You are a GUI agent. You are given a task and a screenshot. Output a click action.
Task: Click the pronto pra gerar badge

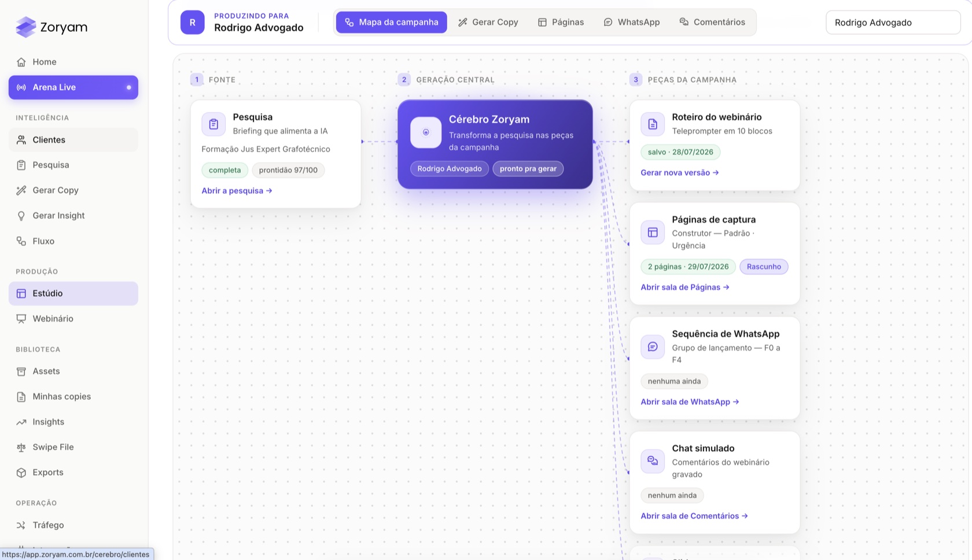tap(528, 169)
